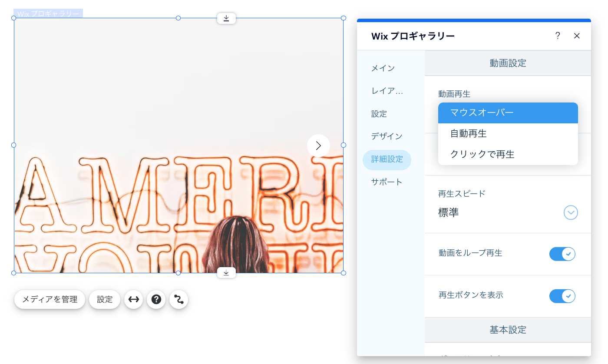Click the 設定 pill button below the gallery
608x364 pixels.
coord(104,299)
